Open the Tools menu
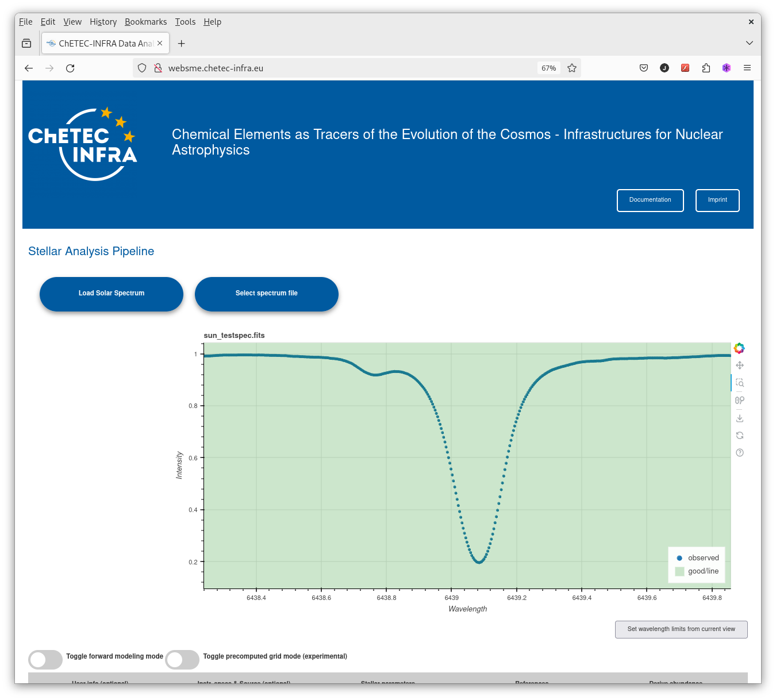The width and height of the screenshot is (776, 700). click(x=185, y=22)
